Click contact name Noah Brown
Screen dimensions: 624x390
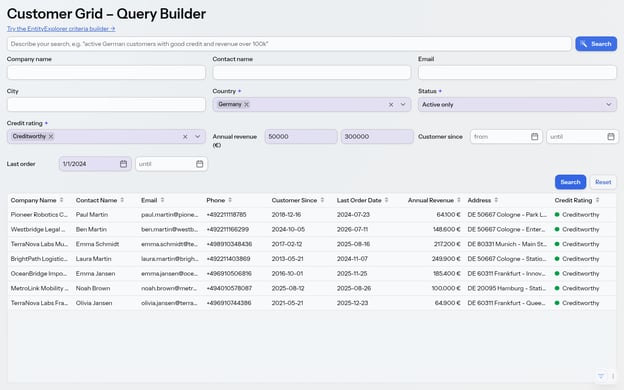(93, 288)
